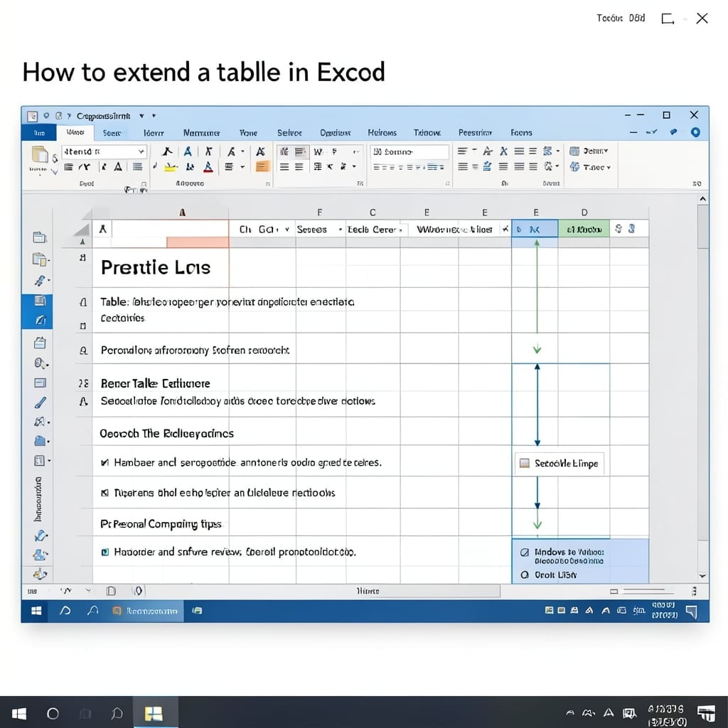Click the select-all corner triangle
The width and height of the screenshot is (728, 728).
pos(82,230)
